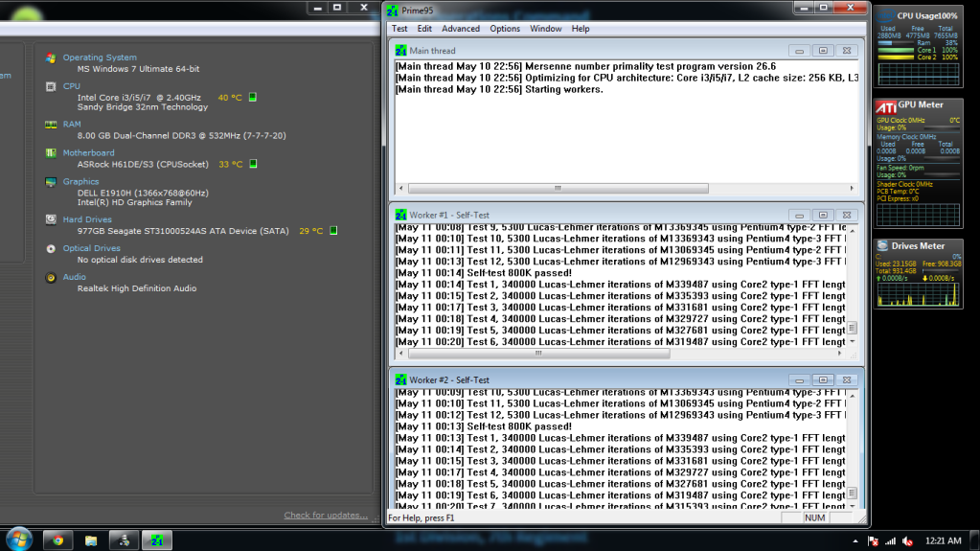Click the RAM module icon
The width and height of the screenshot is (980, 551).
click(51, 125)
